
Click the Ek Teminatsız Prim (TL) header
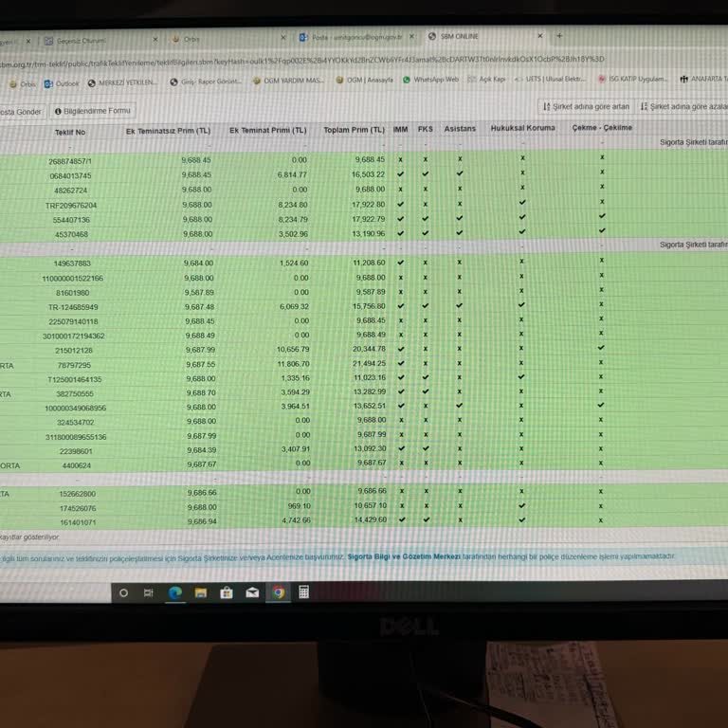coord(168,131)
